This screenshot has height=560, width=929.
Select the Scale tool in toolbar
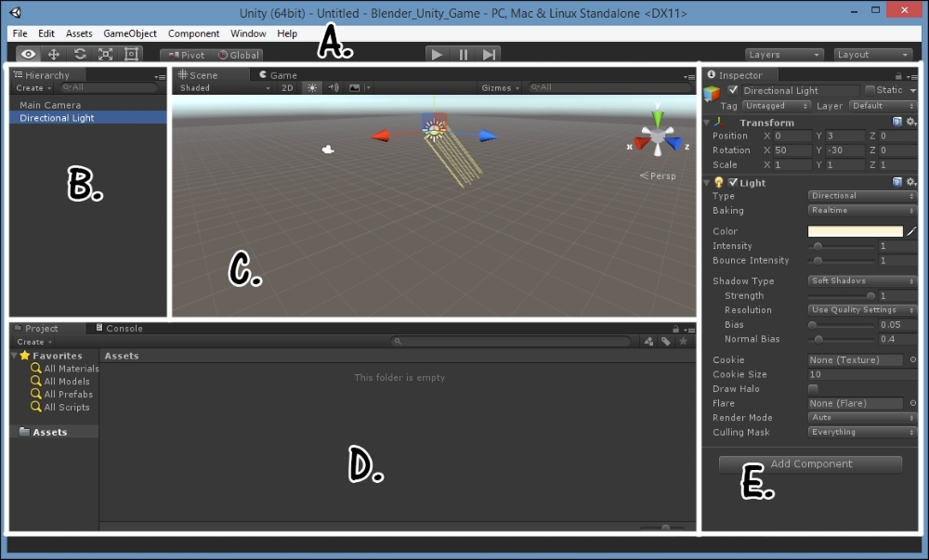pos(106,55)
